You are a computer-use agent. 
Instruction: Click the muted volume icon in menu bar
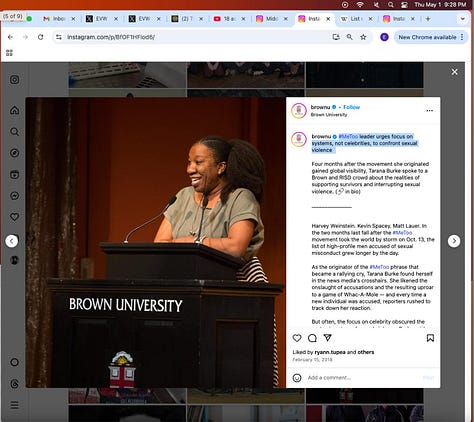(376, 5)
